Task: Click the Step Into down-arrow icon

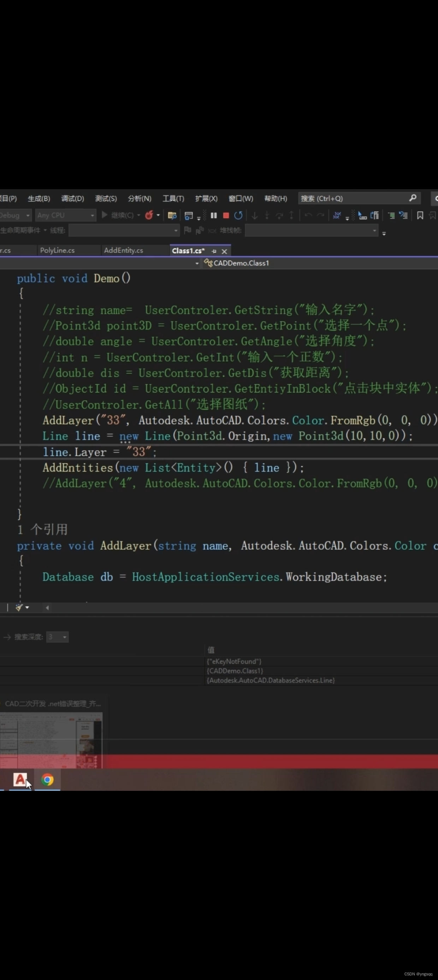Action: pyautogui.click(x=255, y=215)
